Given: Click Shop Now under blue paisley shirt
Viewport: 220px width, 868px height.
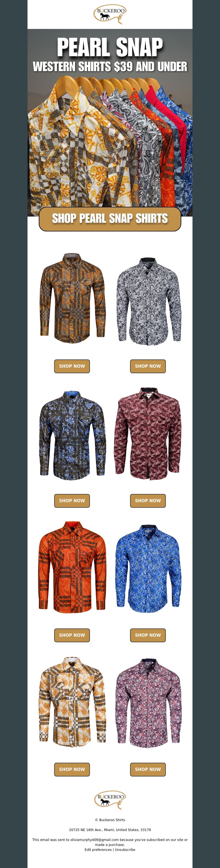Looking at the screenshot, I should tap(148, 635).
